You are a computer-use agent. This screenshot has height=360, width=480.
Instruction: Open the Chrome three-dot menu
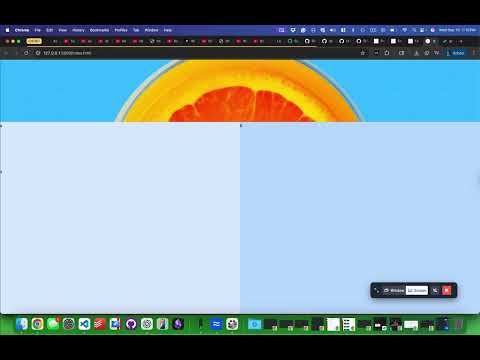point(474,53)
